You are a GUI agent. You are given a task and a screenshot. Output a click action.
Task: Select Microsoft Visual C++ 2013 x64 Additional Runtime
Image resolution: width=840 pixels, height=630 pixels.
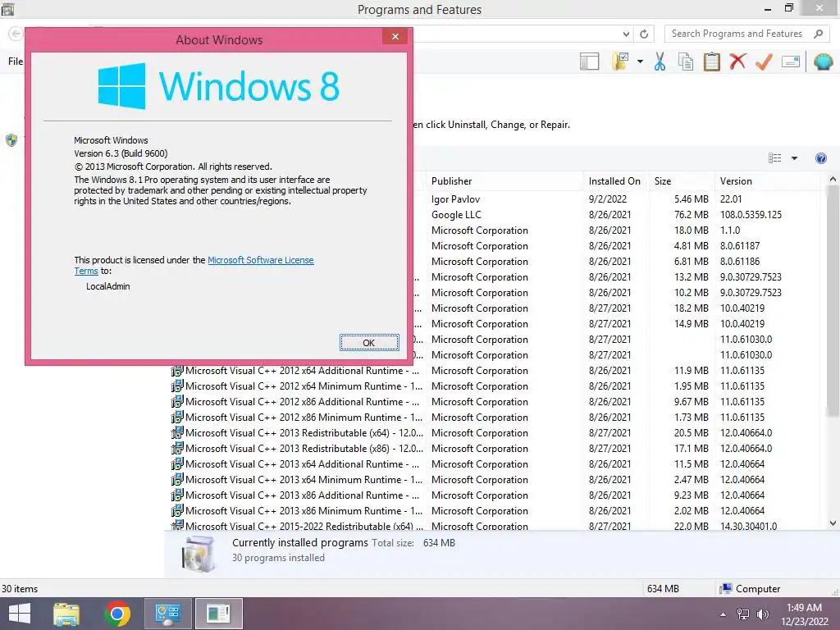(302, 464)
